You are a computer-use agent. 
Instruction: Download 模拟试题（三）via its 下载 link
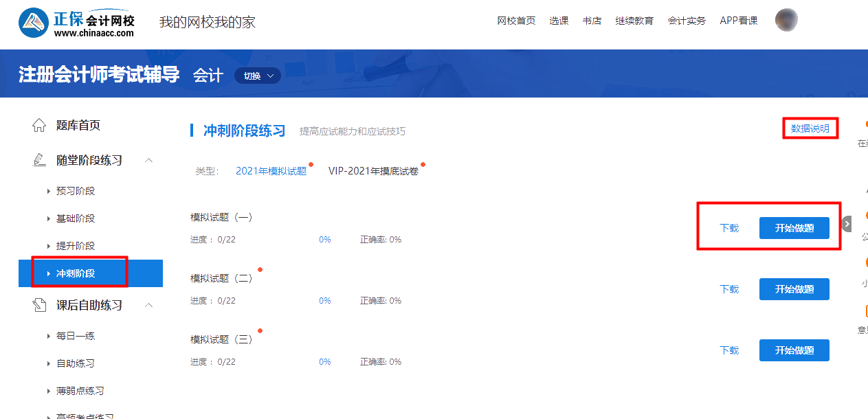(728, 350)
